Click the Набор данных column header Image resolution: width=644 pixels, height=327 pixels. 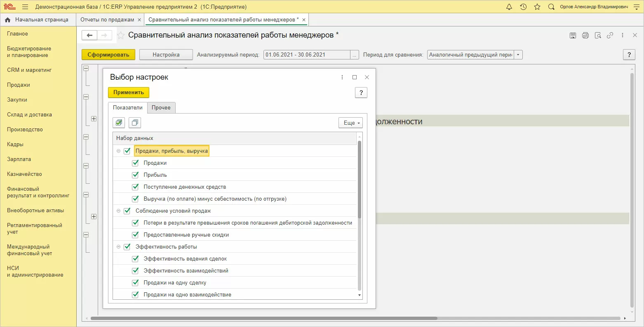click(x=235, y=138)
